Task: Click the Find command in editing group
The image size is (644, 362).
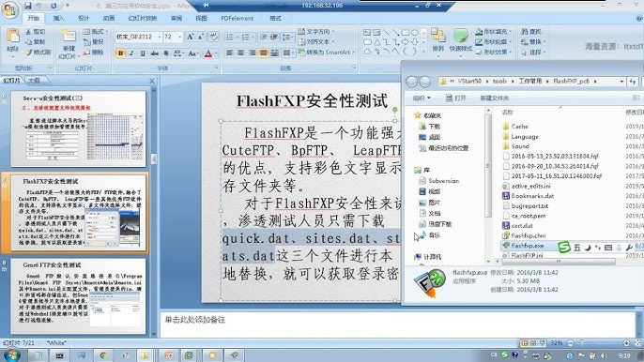Action: [x=531, y=31]
